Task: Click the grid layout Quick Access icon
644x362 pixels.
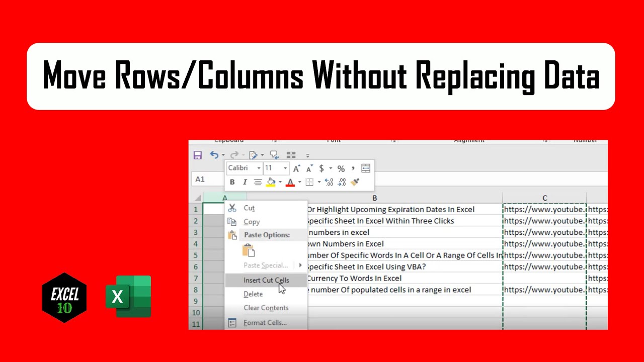Action: tap(291, 155)
